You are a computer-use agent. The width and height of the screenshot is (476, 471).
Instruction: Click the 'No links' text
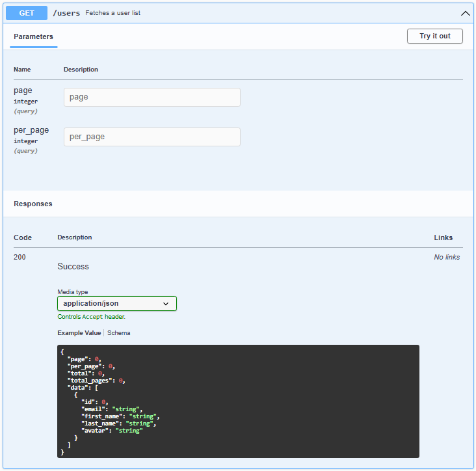[447, 257]
